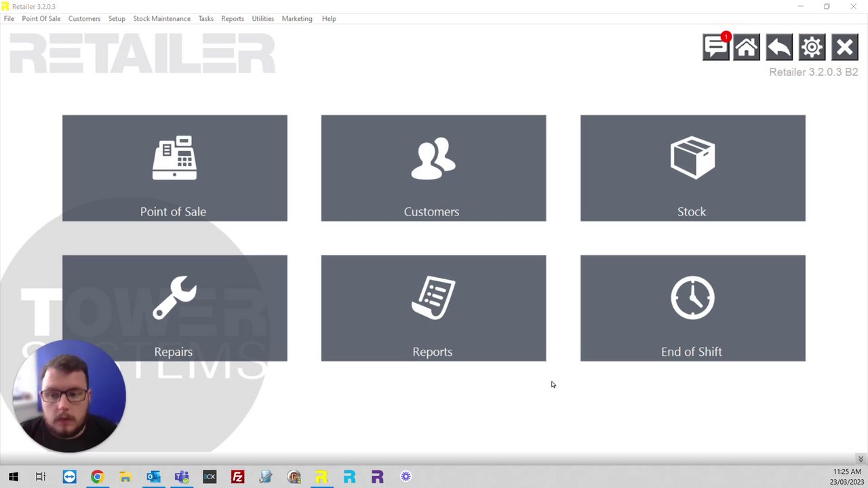Open File Explorer from the taskbar
This screenshot has width=868, height=488.
coord(125,476)
